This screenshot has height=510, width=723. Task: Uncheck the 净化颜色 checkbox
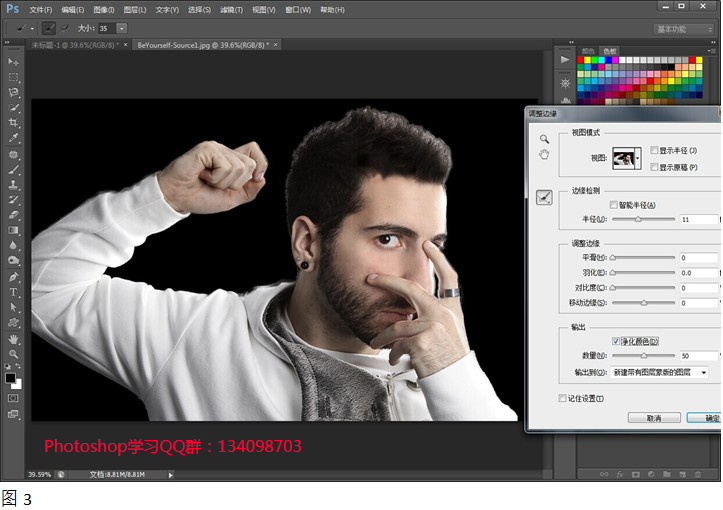pos(616,341)
